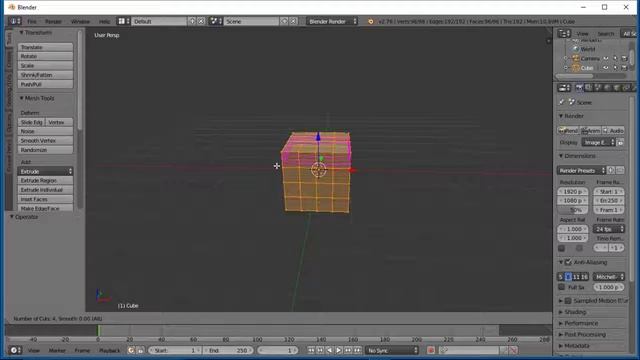The height and width of the screenshot is (360, 640).
Task: Open the timeline Playback menu
Action: point(109,350)
